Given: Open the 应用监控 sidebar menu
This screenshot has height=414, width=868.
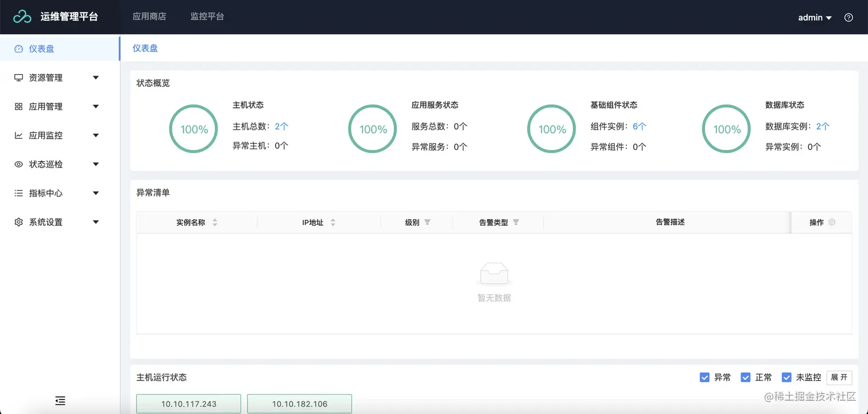Looking at the screenshot, I should tap(60, 135).
